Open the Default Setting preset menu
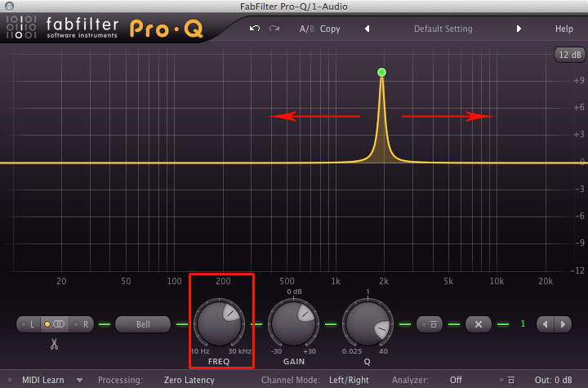The width and height of the screenshot is (588, 388). (x=443, y=29)
